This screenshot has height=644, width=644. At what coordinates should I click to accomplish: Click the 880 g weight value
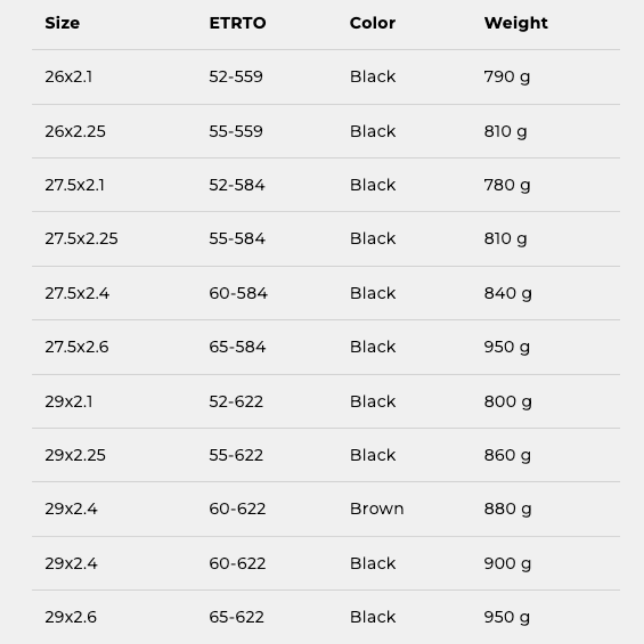click(x=507, y=509)
